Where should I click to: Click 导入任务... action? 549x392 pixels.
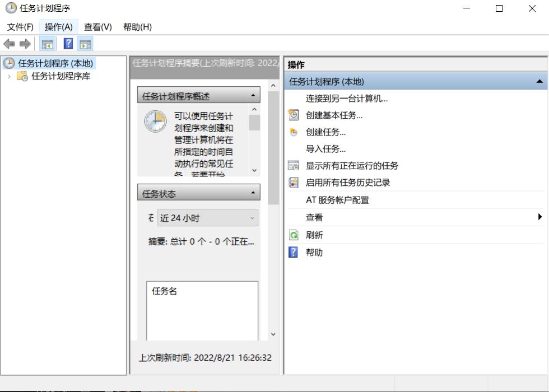point(325,149)
